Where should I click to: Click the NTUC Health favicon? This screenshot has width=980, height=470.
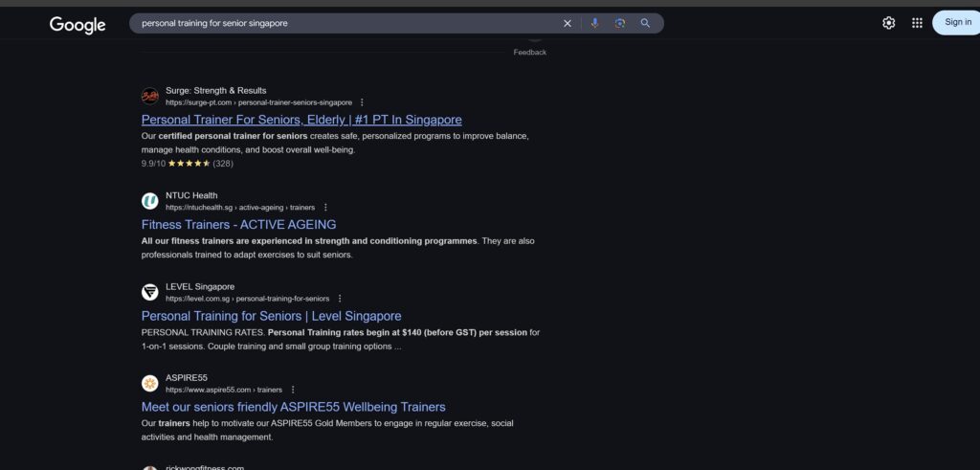150,201
